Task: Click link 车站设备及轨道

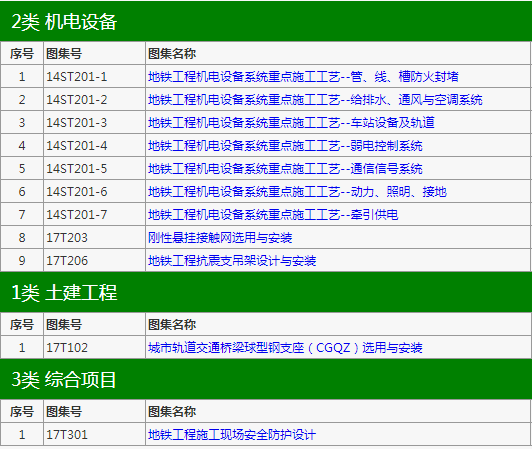Action: pyautogui.click(x=291, y=123)
